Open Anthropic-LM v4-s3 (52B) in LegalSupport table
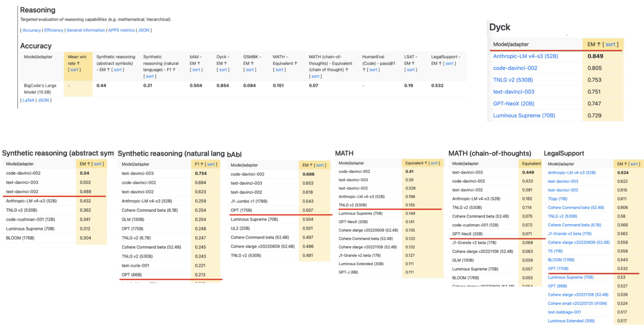This screenshot has width=644, height=325. click(x=572, y=173)
